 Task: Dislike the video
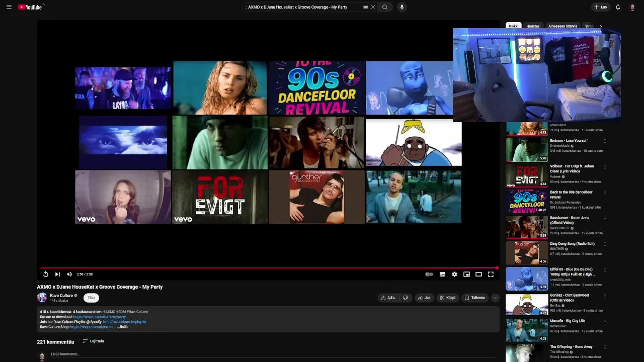(405, 298)
